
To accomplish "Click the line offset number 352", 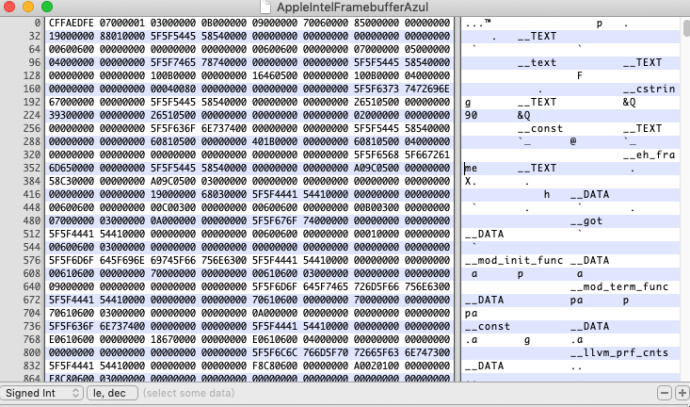I will tap(32, 168).
